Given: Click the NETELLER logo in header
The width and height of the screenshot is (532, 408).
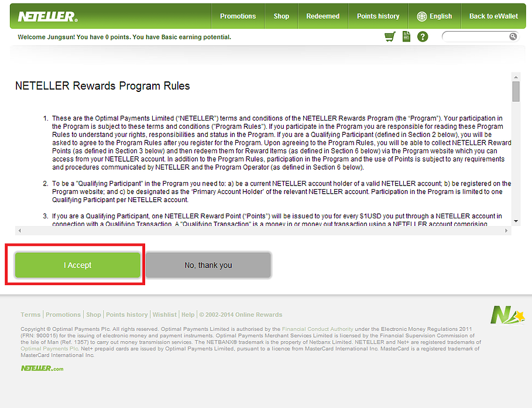Looking at the screenshot, I should 48,16.
